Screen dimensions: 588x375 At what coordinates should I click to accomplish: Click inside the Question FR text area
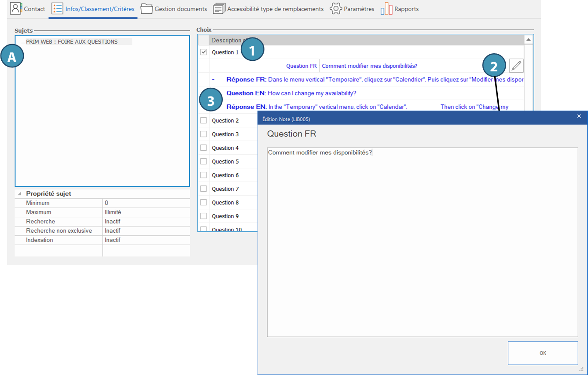pyautogui.click(x=422, y=242)
